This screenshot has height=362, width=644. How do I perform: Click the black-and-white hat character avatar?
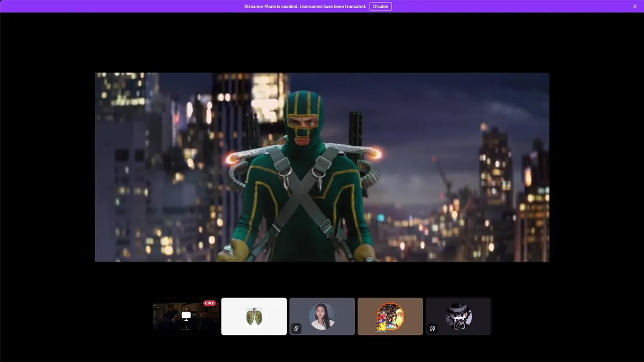[x=458, y=316]
